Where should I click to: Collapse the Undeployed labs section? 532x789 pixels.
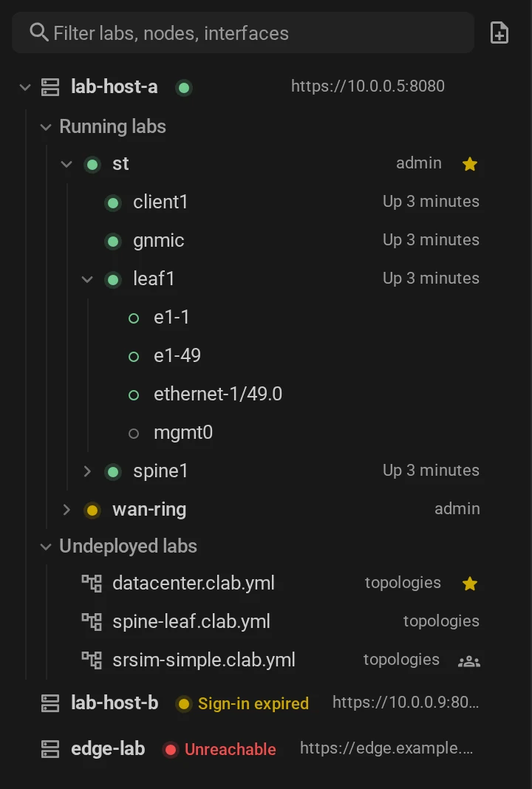(46, 547)
